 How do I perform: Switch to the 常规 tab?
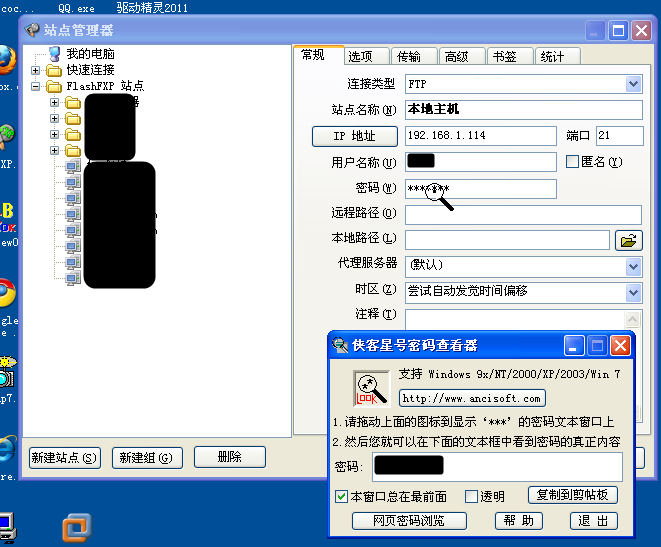tap(319, 55)
